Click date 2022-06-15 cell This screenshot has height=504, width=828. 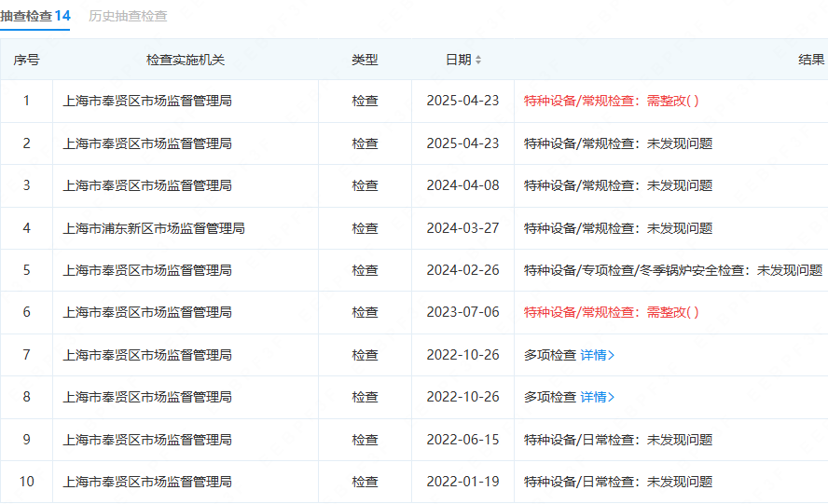(x=462, y=440)
